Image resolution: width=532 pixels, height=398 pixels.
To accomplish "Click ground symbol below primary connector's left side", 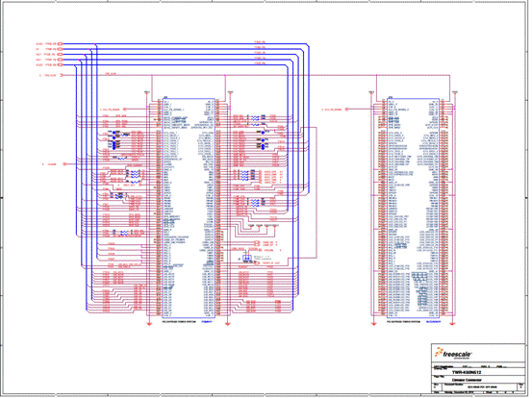I will tap(149, 324).
